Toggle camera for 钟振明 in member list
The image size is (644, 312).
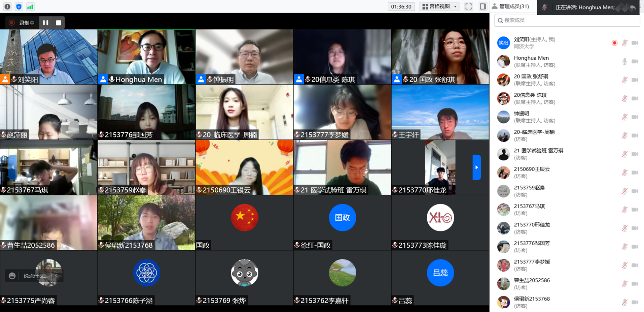click(x=635, y=117)
